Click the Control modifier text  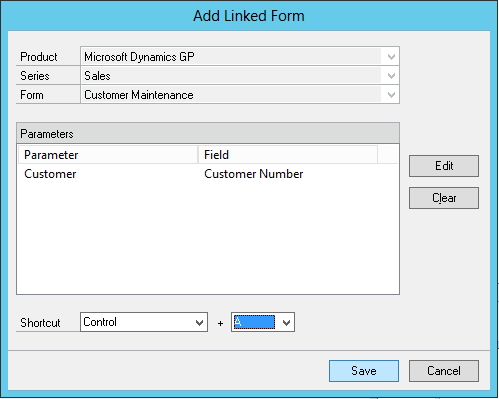[x=100, y=322]
